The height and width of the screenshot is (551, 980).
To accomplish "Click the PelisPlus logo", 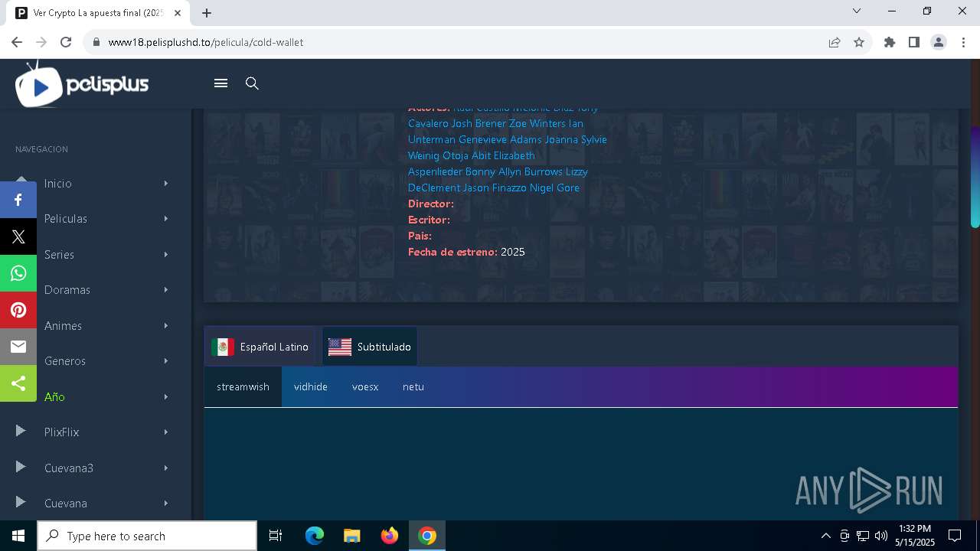I will click(x=82, y=84).
